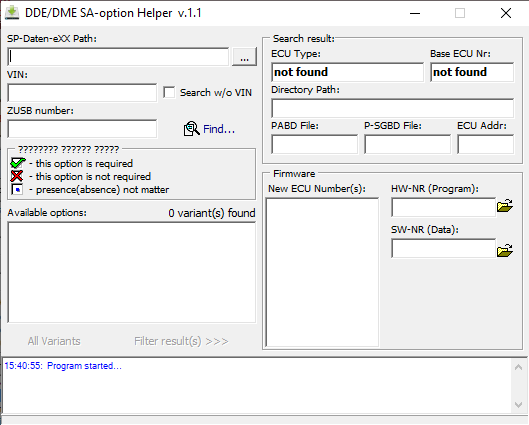Click the ZUSB number input box
The height and width of the screenshot is (425, 529).
pyautogui.click(x=82, y=129)
